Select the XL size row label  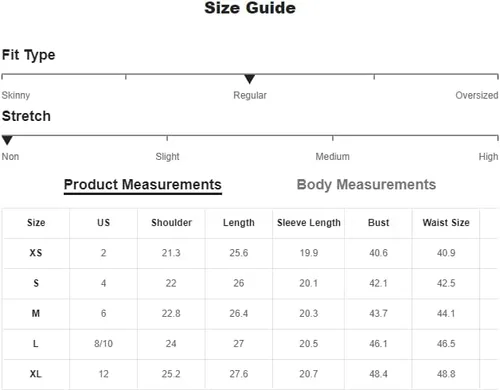(x=36, y=374)
